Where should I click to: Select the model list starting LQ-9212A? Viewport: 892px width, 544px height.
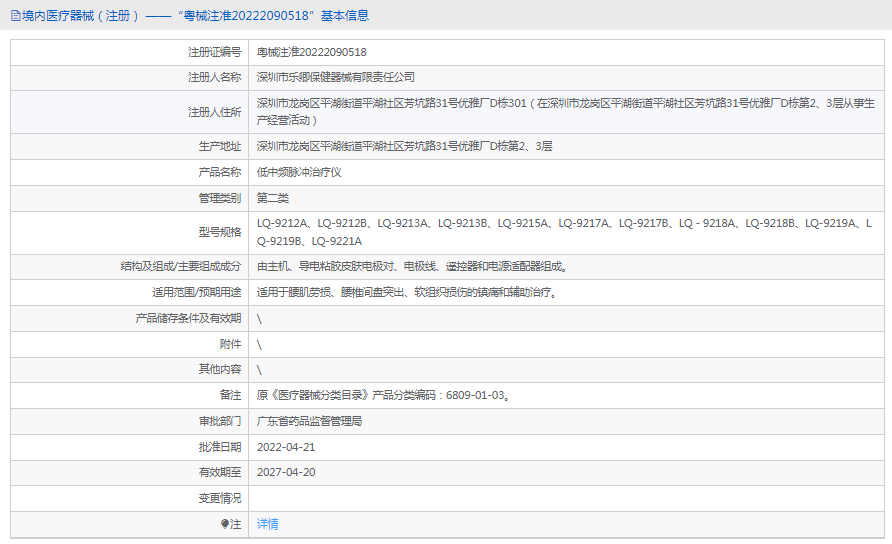pos(564,232)
